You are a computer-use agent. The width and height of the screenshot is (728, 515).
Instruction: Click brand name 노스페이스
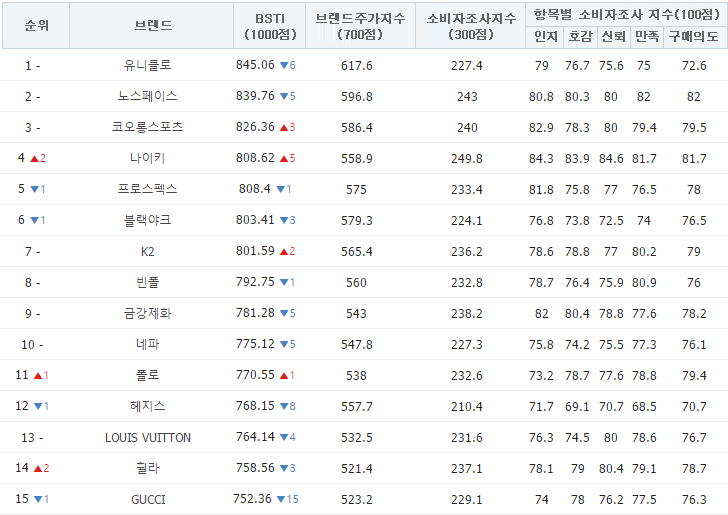pos(148,96)
